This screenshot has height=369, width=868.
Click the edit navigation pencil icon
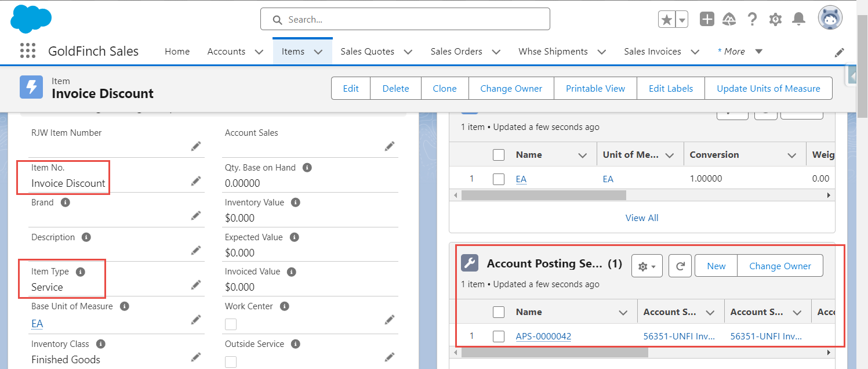[840, 52]
